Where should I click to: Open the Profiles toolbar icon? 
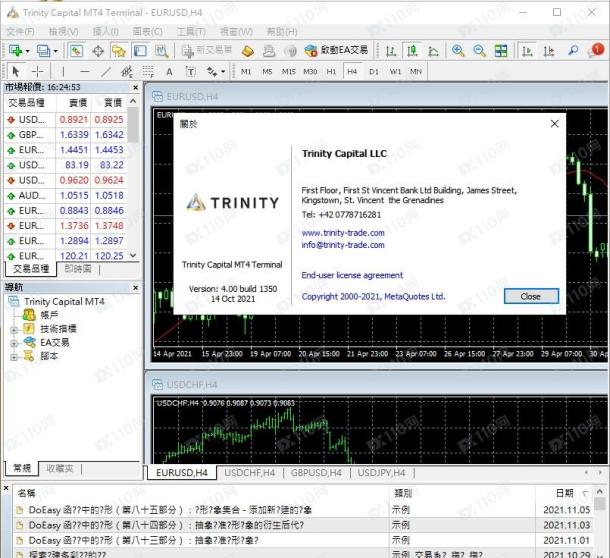(x=43, y=51)
